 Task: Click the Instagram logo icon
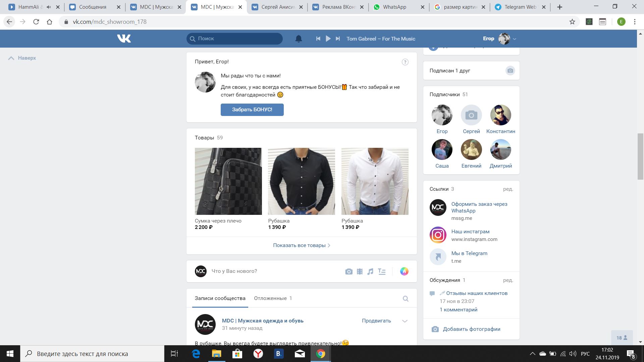(438, 235)
